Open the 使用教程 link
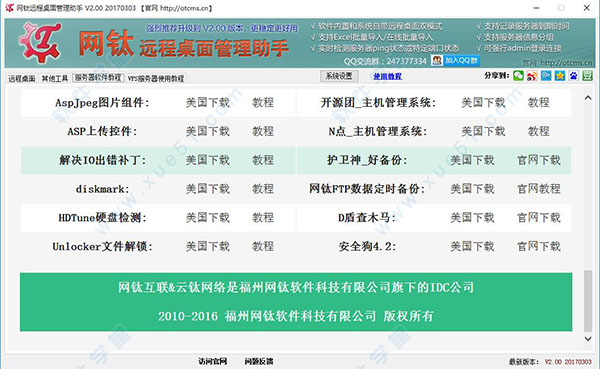 pyautogui.click(x=387, y=77)
